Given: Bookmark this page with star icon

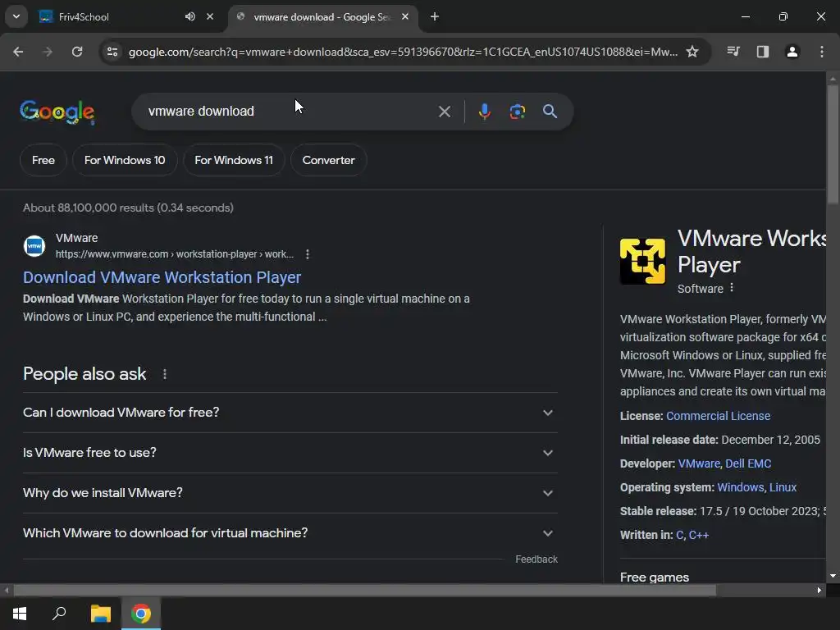Looking at the screenshot, I should pos(692,52).
